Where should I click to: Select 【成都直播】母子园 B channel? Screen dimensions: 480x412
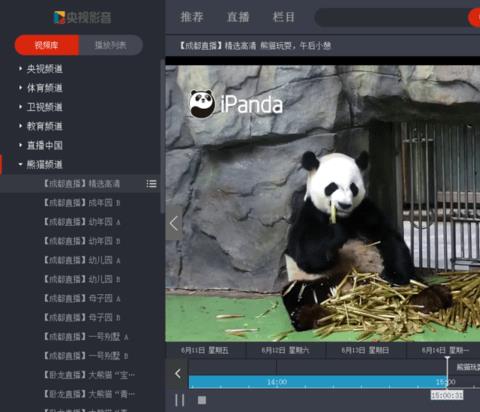82,317
